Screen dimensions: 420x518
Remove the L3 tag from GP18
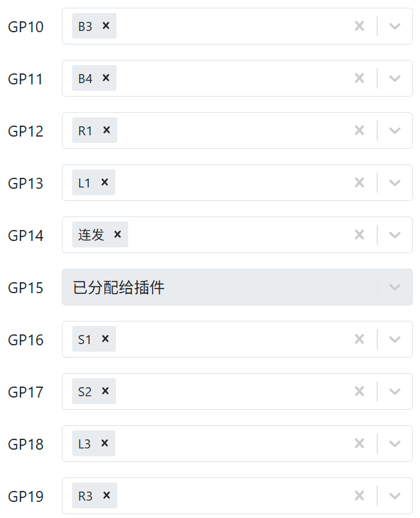[x=104, y=443]
